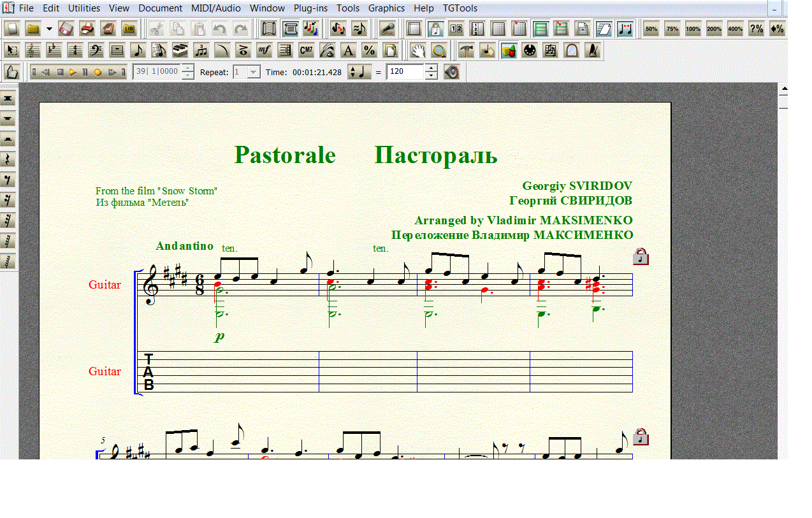Screen dimensions: 812x518
Task: Select the Time Signature tool
Action: click(x=75, y=50)
